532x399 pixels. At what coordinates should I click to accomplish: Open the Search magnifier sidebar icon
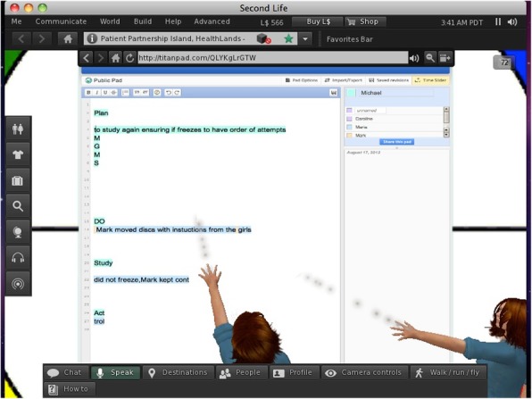18,206
